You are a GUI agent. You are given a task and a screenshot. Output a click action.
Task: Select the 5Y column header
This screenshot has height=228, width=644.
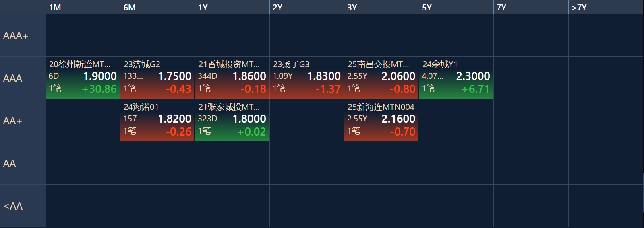point(456,7)
